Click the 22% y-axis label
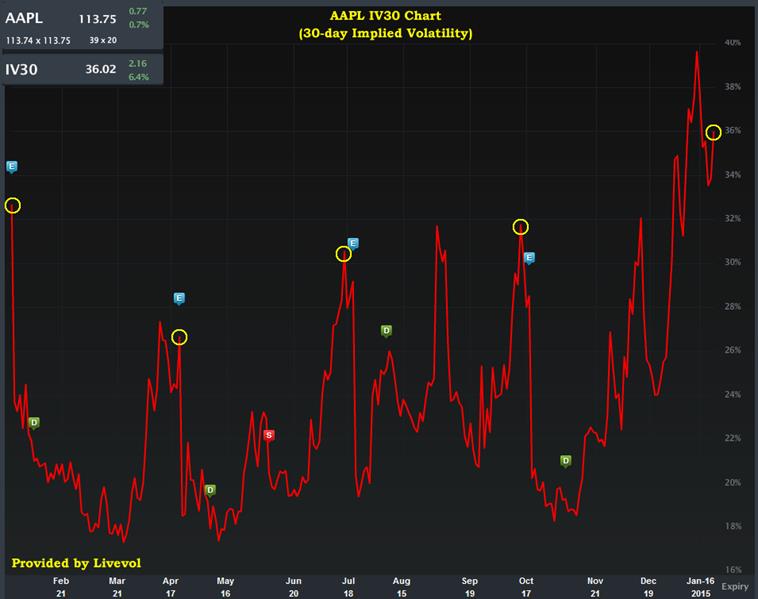 pos(732,438)
